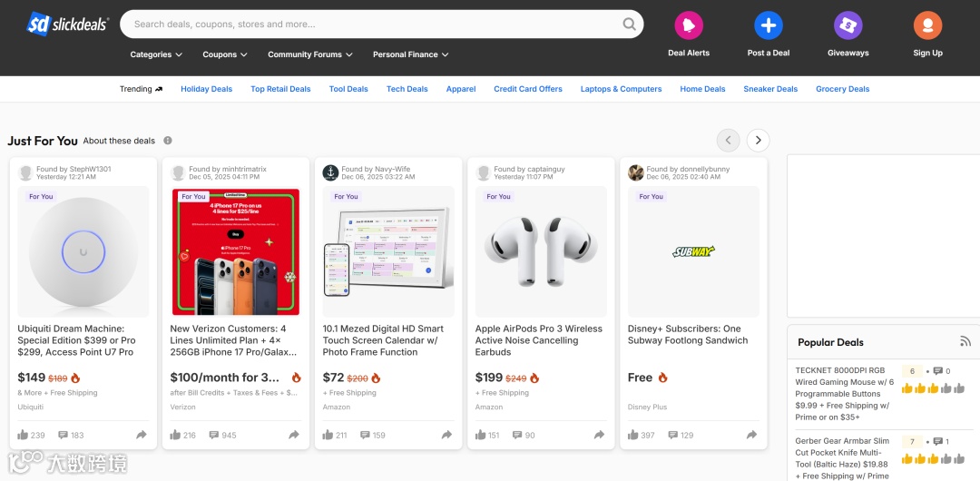The height and width of the screenshot is (481, 980).
Task: Select the Tech Deals tab
Action: (x=407, y=89)
